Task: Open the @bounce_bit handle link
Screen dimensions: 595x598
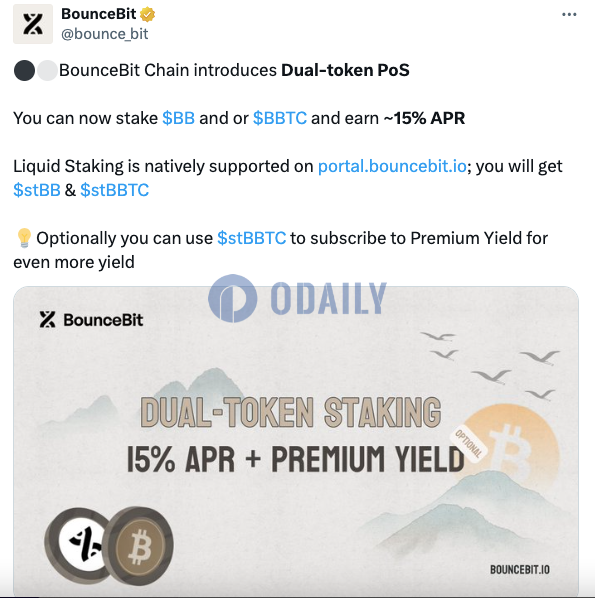Action: [x=105, y=34]
